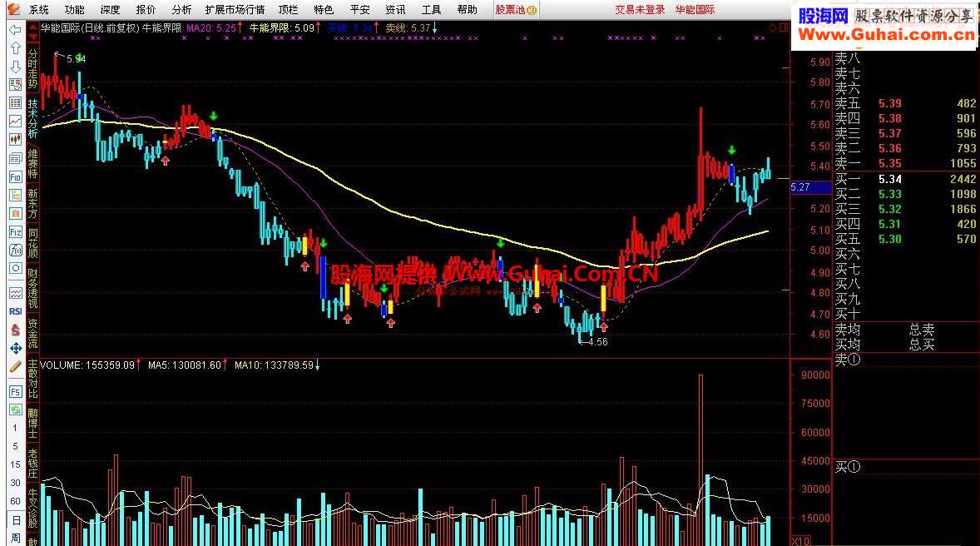The image size is (980, 546).
Task: Switch to 主散对比 sidebar tab
Action: click(32, 379)
